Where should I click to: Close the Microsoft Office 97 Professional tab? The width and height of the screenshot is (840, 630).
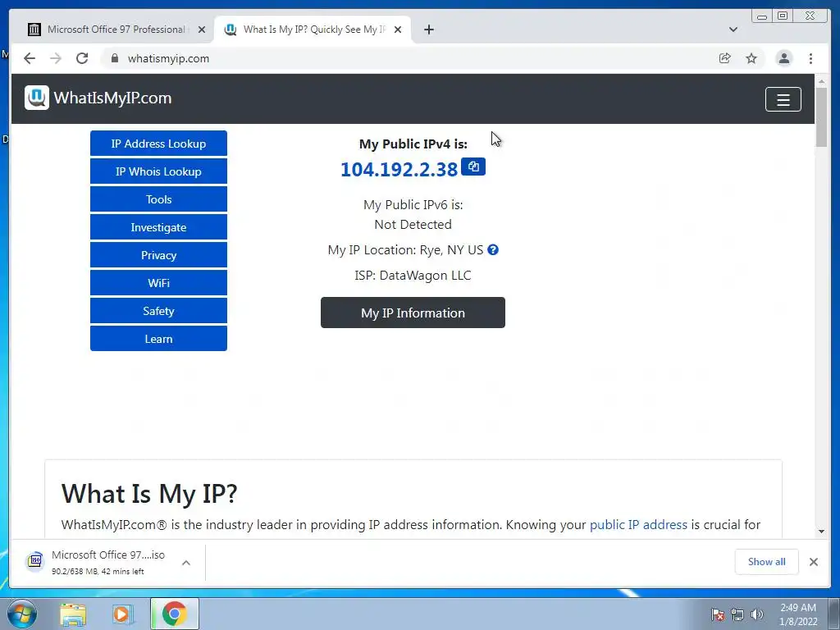202,30
